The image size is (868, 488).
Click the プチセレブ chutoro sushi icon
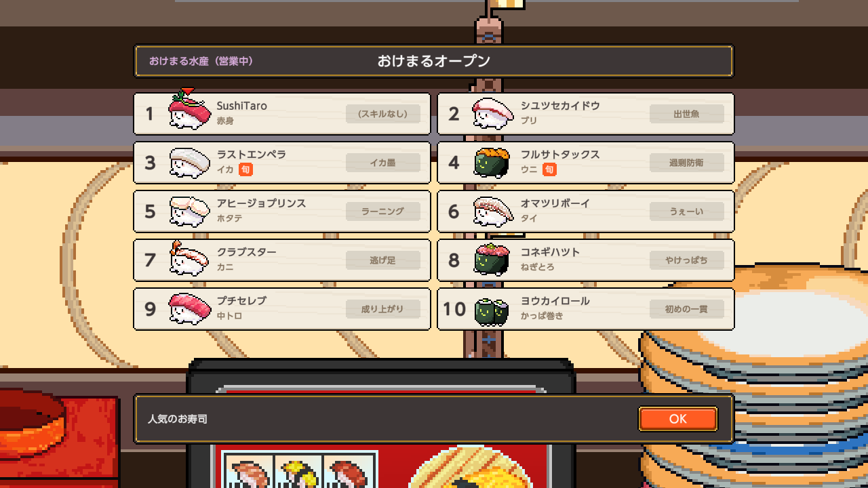click(x=188, y=309)
